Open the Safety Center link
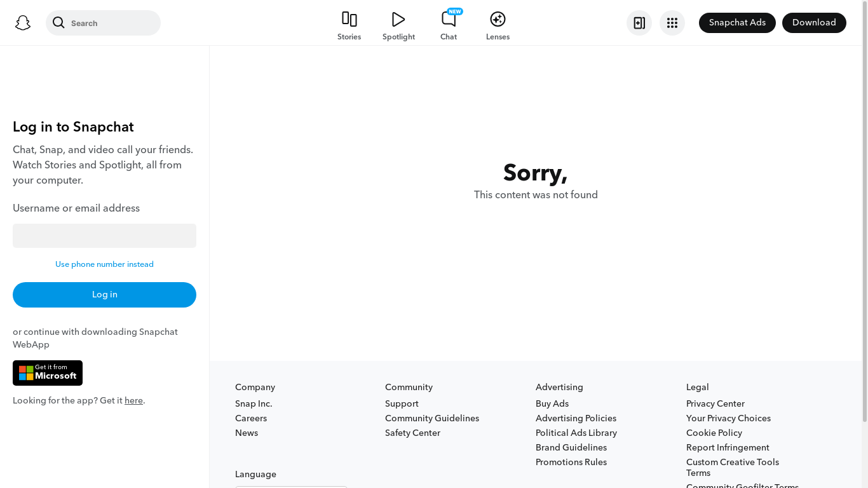868x488 pixels. click(412, 433)
